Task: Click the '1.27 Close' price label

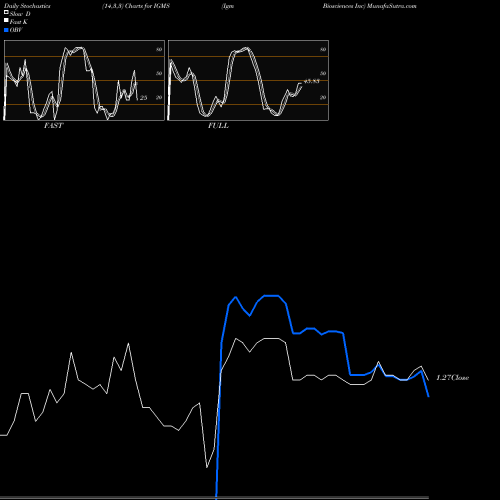Action: click(452, 378)
